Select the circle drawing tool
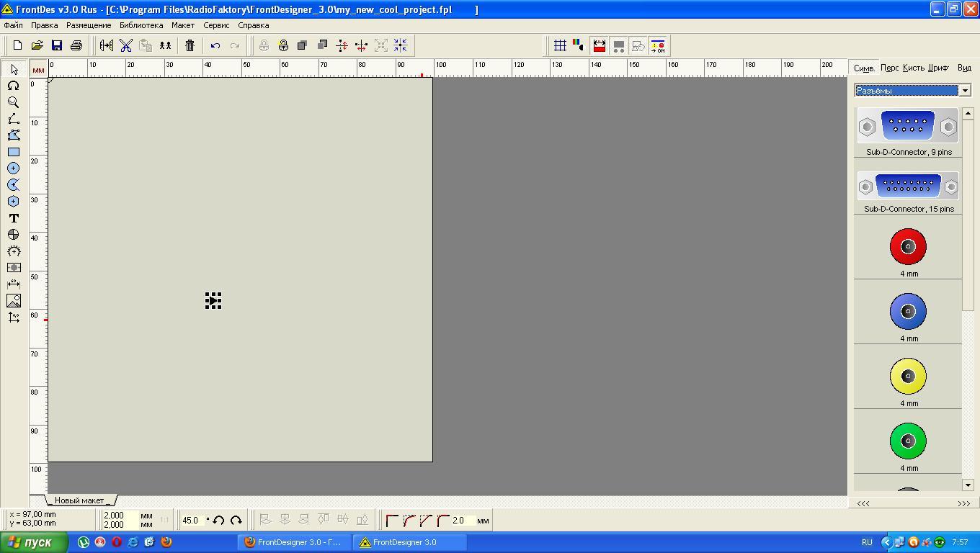980x553 pixels. pos(14,168)
